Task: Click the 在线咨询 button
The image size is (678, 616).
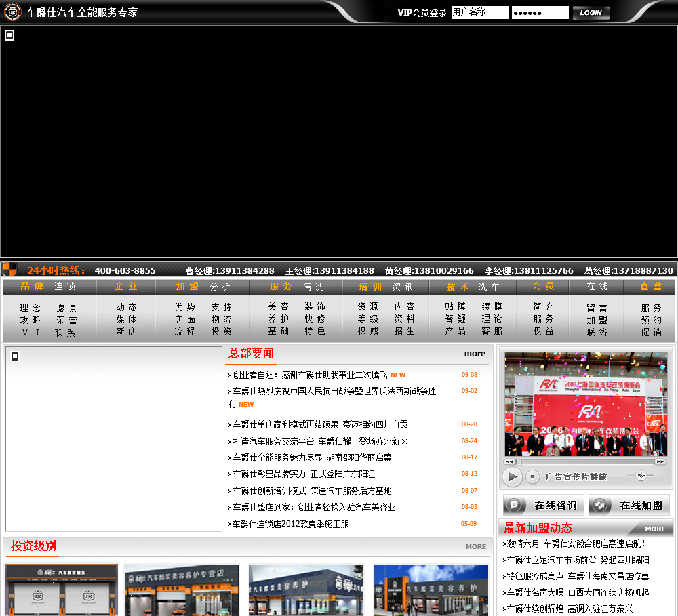Action: coord(543,505)
